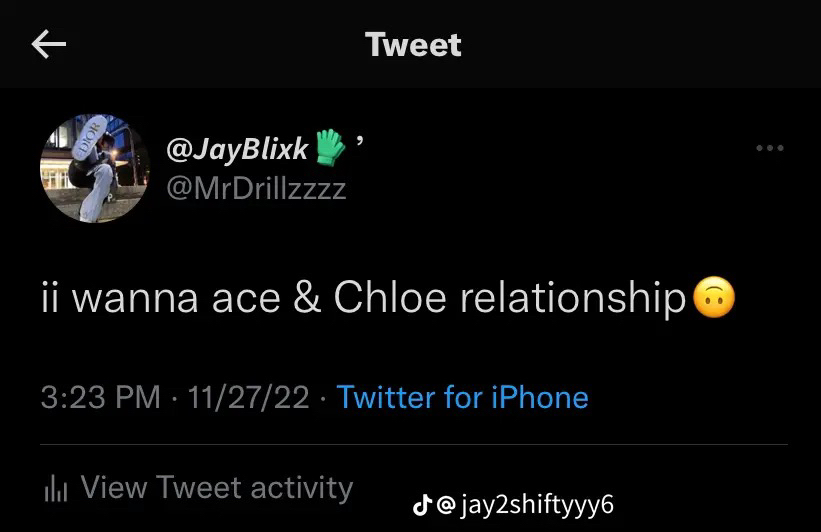Click the Tweet header title

(413, 45)
